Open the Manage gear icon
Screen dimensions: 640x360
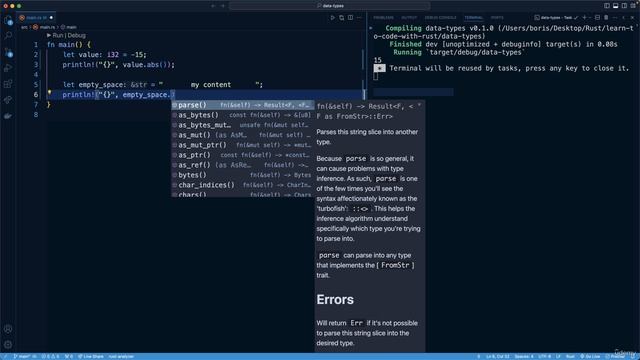point(8,344)
